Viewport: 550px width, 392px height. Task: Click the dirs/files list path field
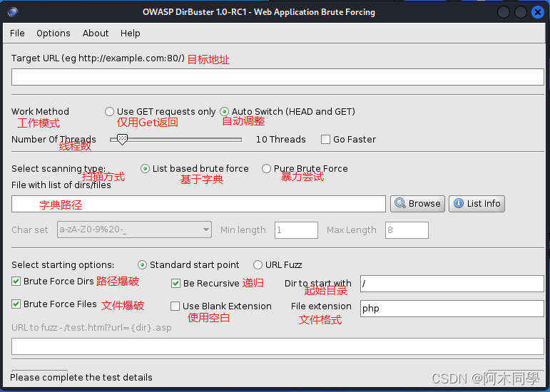click(198, 204)
